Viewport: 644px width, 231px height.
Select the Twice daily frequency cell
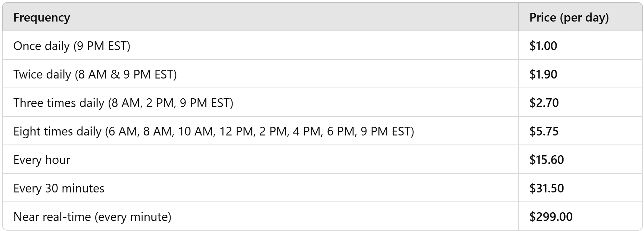click(x=95, y=74)
